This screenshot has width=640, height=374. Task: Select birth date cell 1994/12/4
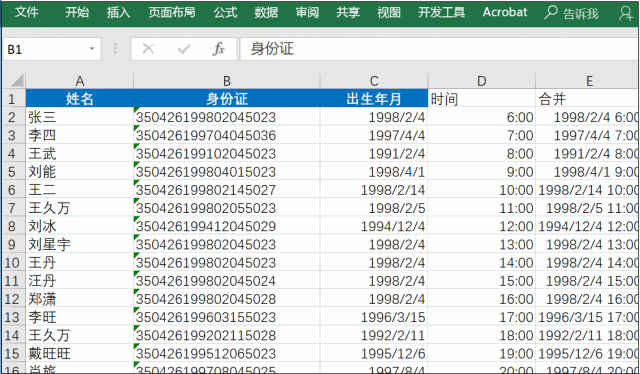click(374, 226)
